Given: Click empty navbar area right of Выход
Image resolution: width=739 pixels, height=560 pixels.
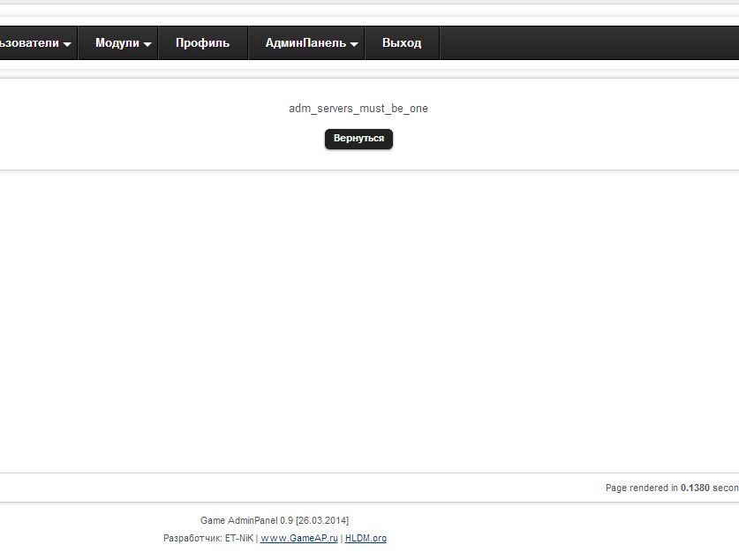Looking at the screenshot, I should [583, 42].
